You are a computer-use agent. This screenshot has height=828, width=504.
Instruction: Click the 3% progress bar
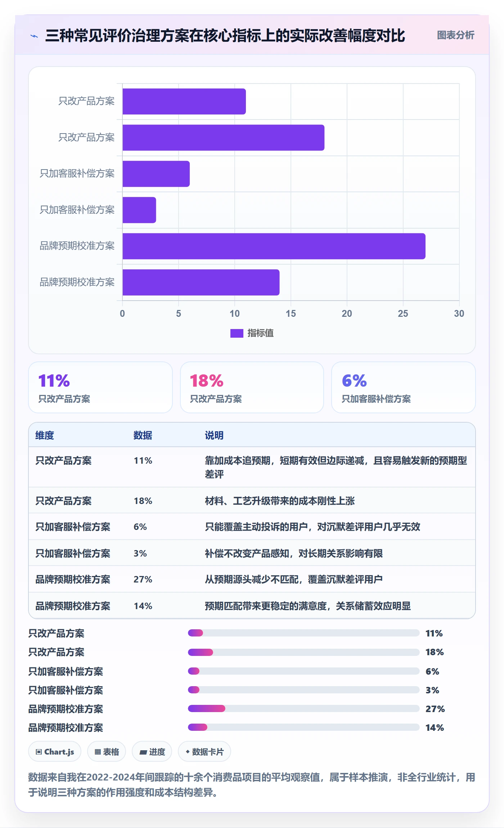point(303,690)
